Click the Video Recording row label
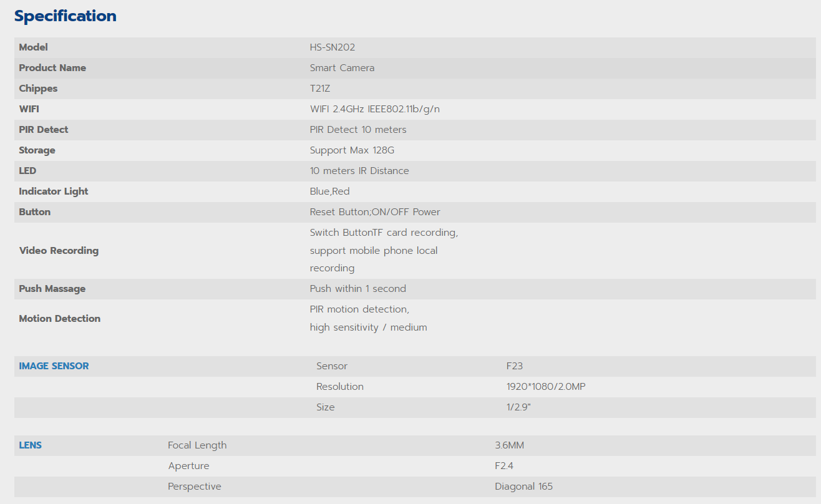 (59, 251)
